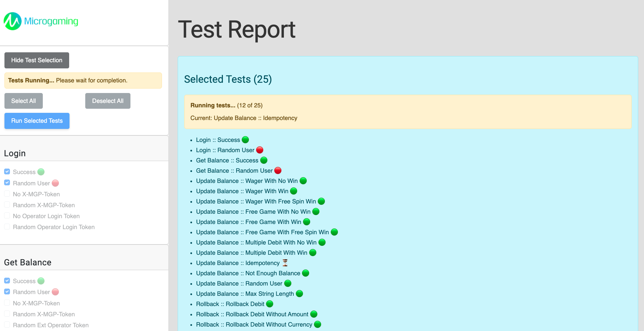Click red status dot next to Login Random User in report
Screen dimensions: 644x331
260,150
